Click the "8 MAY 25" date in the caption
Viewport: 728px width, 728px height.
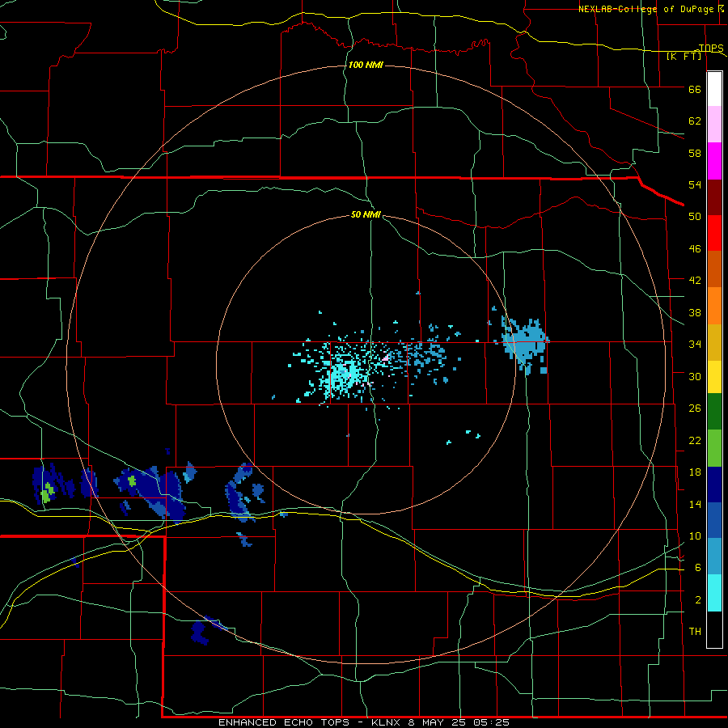[438, 722]
